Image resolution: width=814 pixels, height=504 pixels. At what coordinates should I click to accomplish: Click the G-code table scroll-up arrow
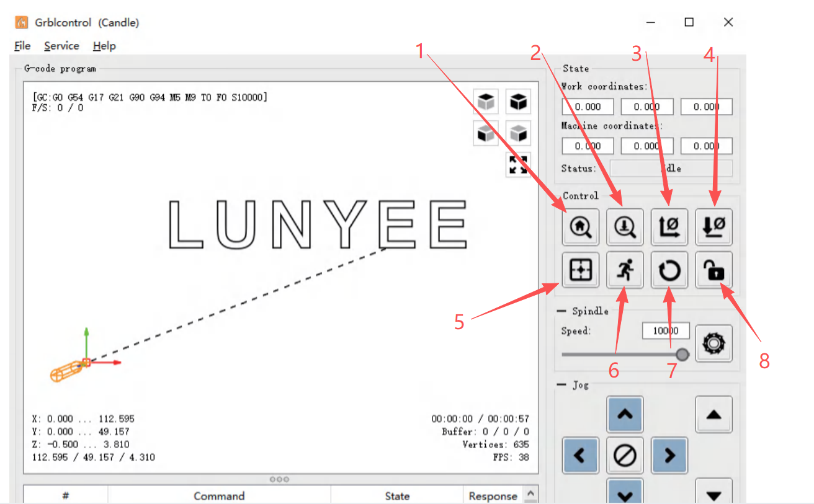pos(531,493)
